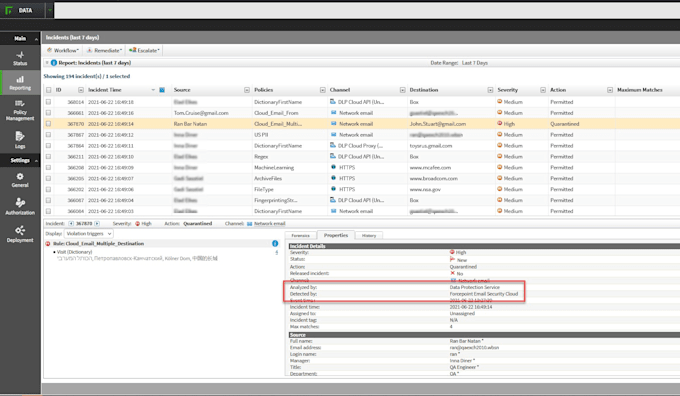Viewport: 680px width, 396px height.
Task: Open the Logs section in the sidebar
Action: [20, 140]
